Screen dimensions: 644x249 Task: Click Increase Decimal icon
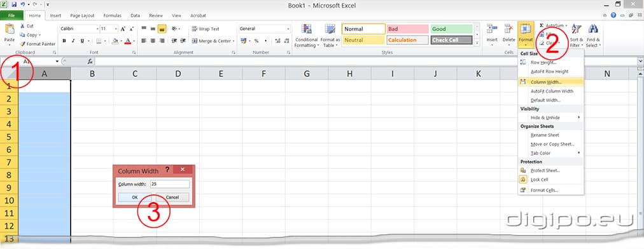pos(277,41)
